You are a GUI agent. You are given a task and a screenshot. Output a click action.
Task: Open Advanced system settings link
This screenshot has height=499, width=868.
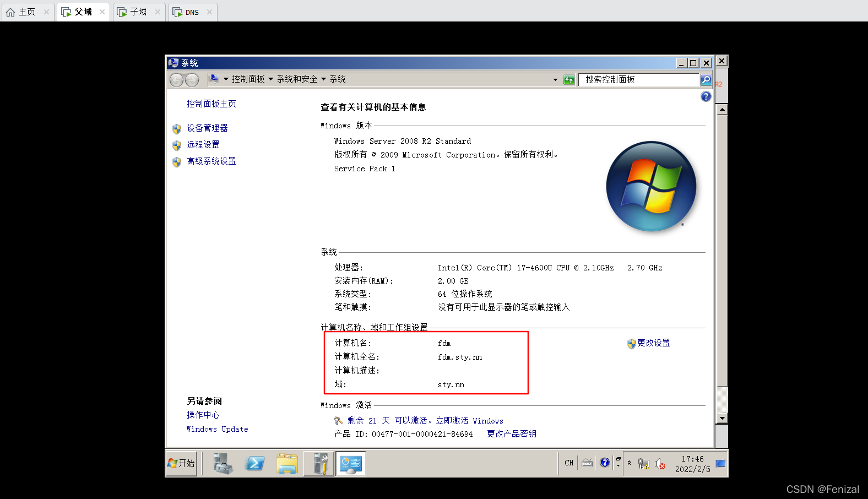coord(211,161)
